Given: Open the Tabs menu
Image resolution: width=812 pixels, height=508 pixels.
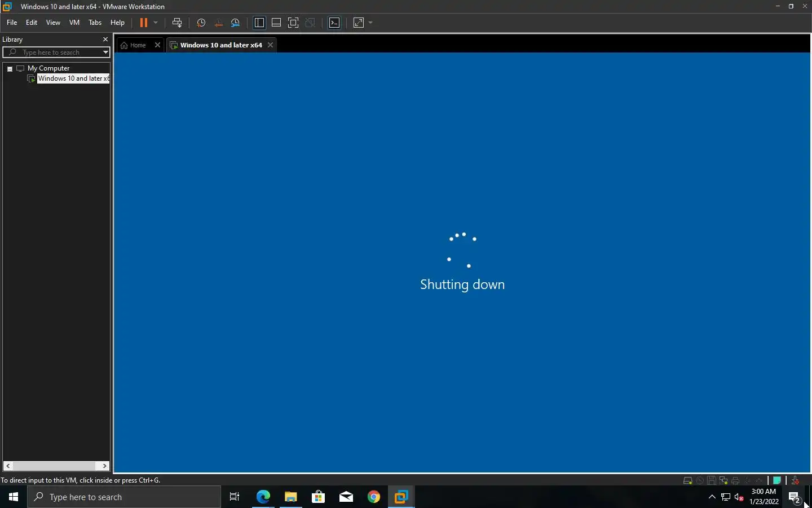Looking at the screenshot, I should [x=95, y=23].
